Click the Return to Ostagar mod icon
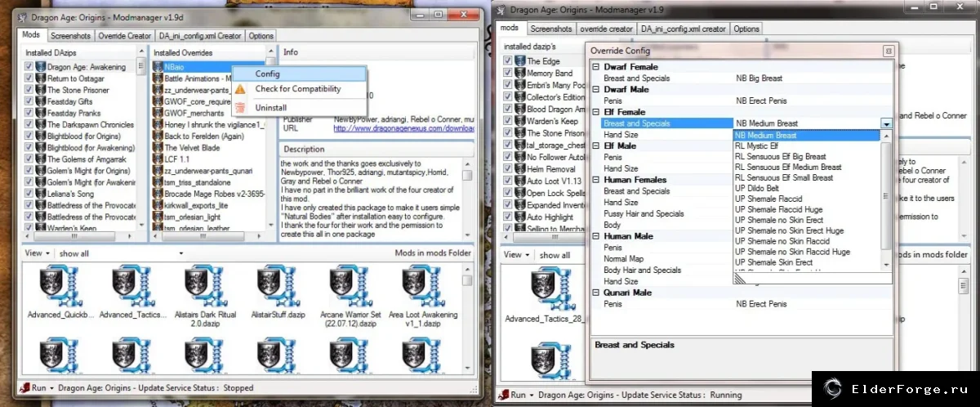 41,78
